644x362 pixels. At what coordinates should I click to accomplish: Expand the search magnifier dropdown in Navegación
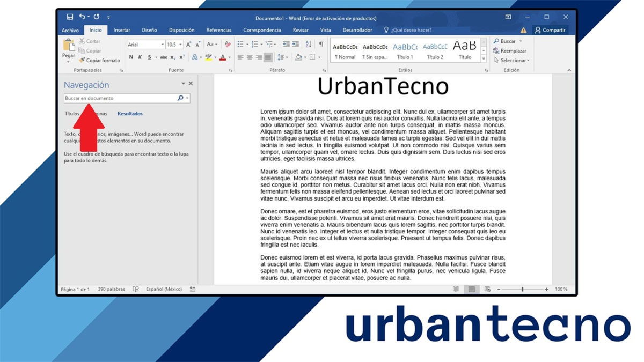186,98
